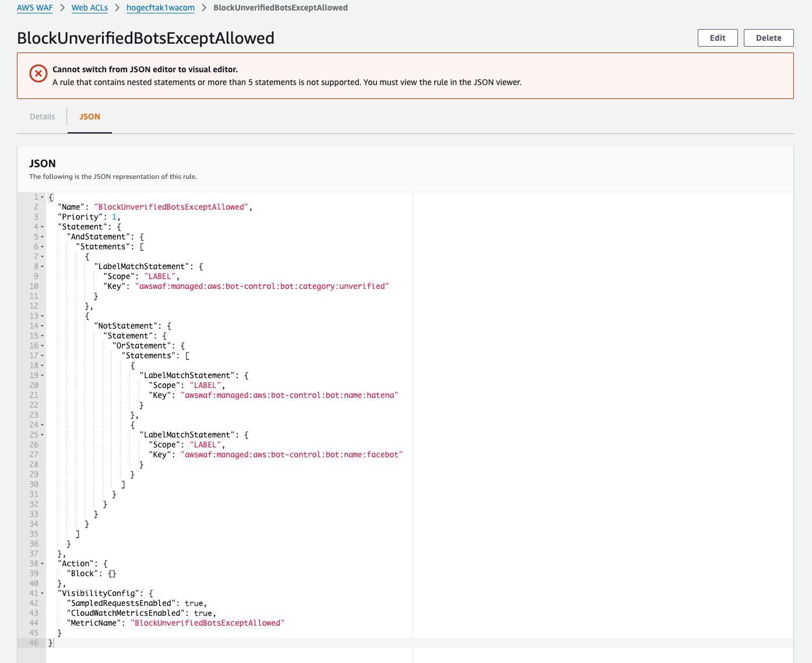Screen dimensions: 812x663
Task: Collapse the Action block at line 38
Action: pyautogui.click(x=43, y=564)
